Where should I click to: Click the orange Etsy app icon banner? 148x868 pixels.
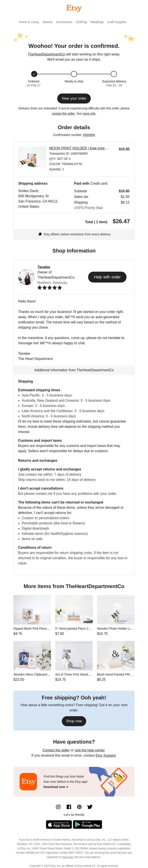pos(28,782)
